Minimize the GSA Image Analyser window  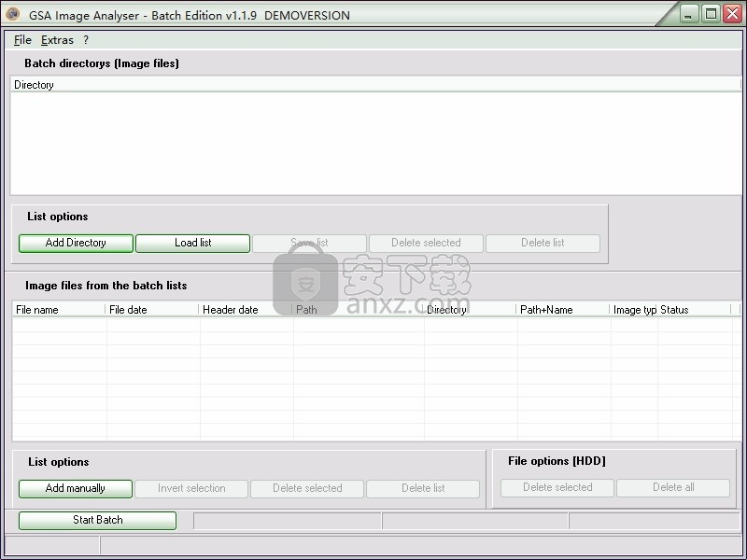[688, 14]
